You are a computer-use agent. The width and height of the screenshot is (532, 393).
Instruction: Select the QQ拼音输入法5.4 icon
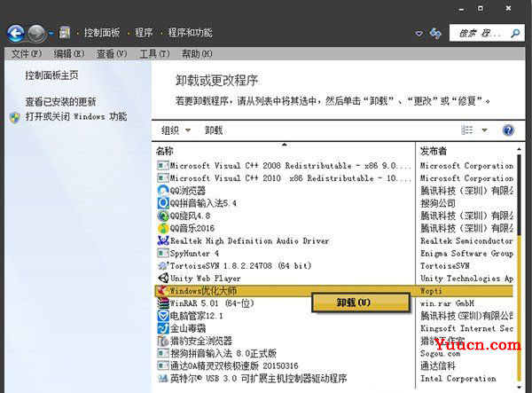click(163, 203)
